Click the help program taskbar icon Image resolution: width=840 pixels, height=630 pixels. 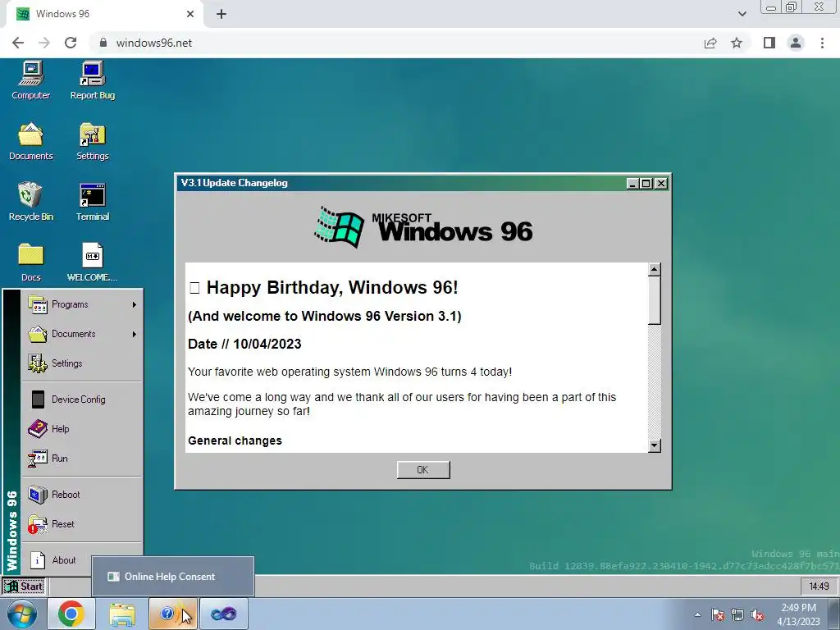pos(172,614)
